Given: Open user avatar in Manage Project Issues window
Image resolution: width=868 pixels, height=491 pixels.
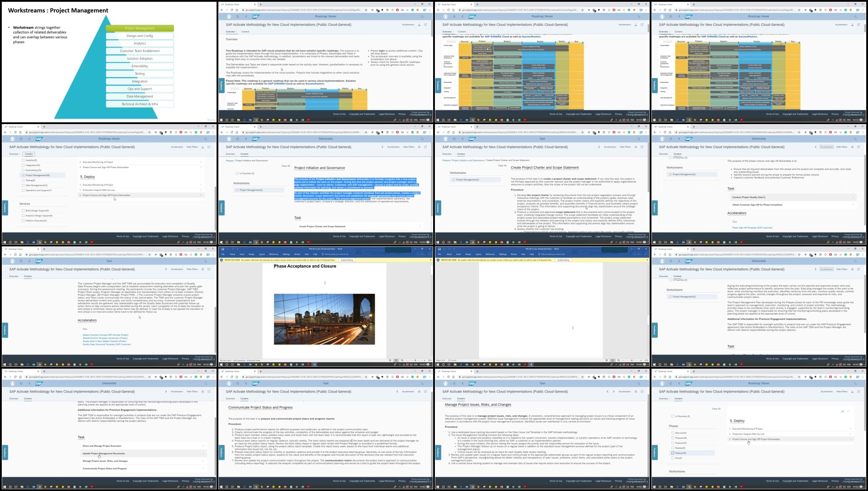Looking at the screenshot, I should point(445,383).
